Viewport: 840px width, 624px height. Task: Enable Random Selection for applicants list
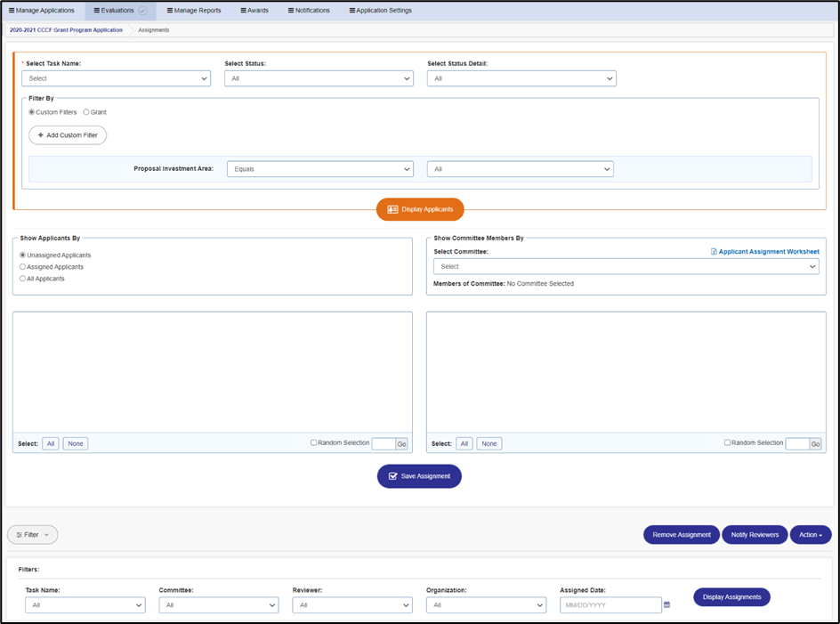click(x=314, y=442)
